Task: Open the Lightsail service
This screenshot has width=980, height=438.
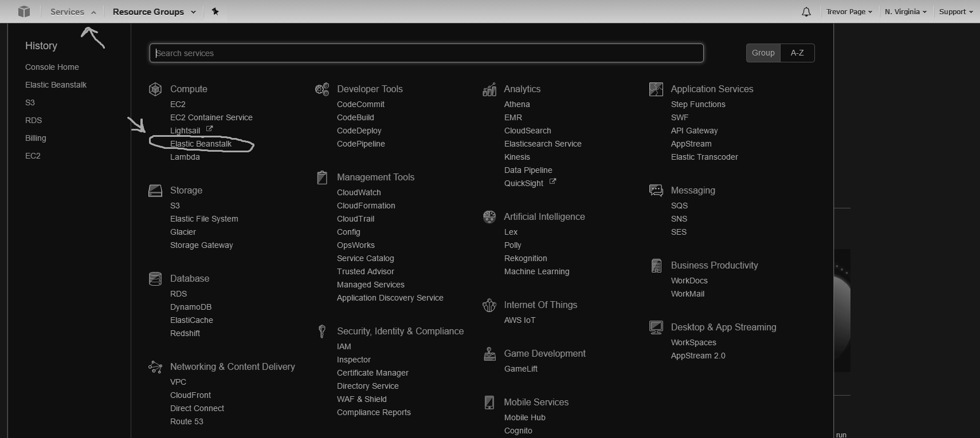Action: point(185,131)
